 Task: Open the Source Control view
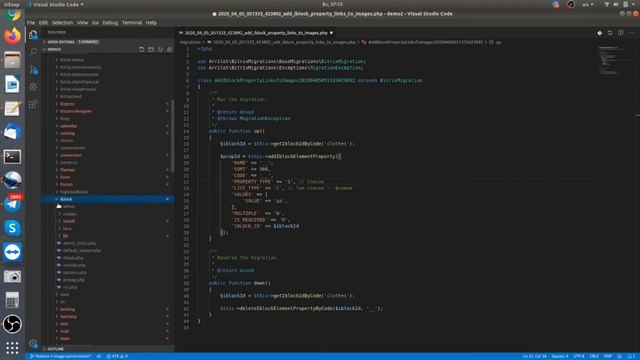click(x=33, y=70)
